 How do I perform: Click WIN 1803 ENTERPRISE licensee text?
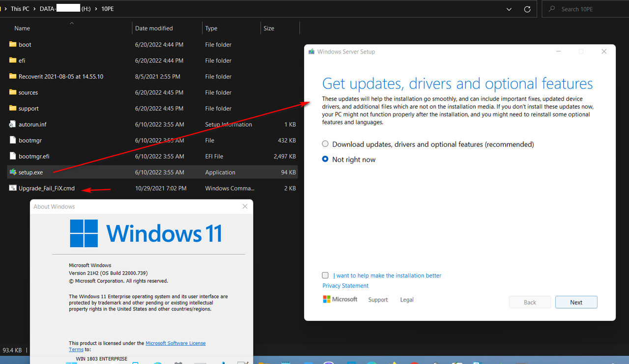pyautogui.click(x=102, y=359)
